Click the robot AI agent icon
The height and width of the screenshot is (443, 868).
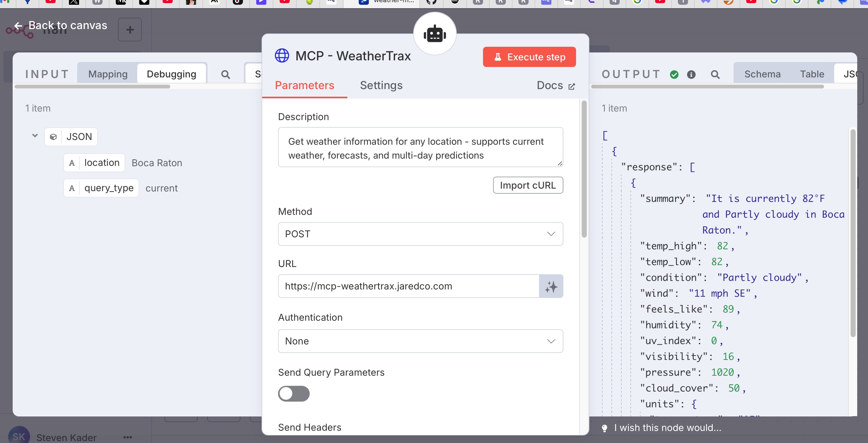pos(435,34)
